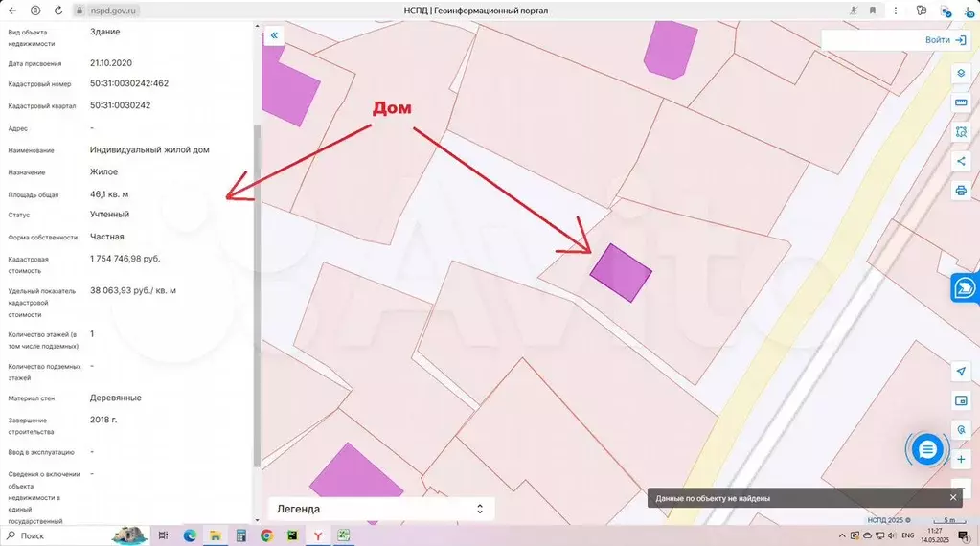Open File Explorer from the taskbar
This screenshot has height=546, width=980.
(x=215, y=535)
